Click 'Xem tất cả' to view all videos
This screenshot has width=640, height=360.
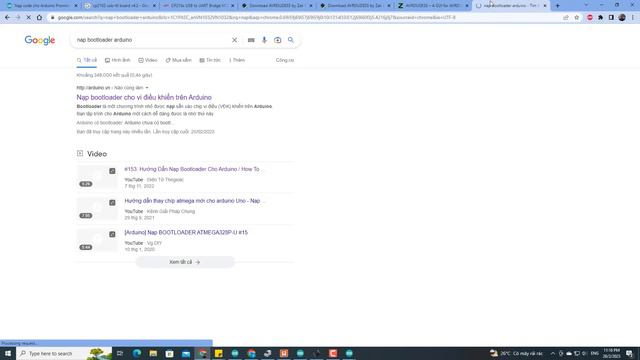click(185, 262)
